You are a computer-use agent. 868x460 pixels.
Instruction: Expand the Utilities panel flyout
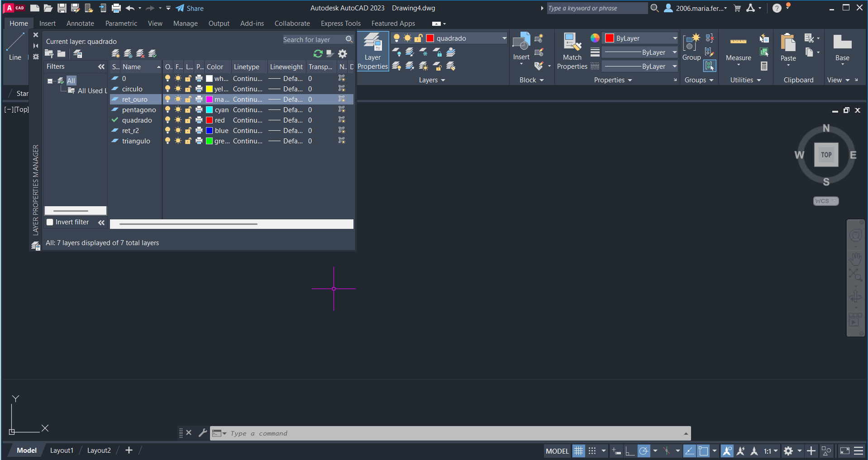(x=745, y=80)
